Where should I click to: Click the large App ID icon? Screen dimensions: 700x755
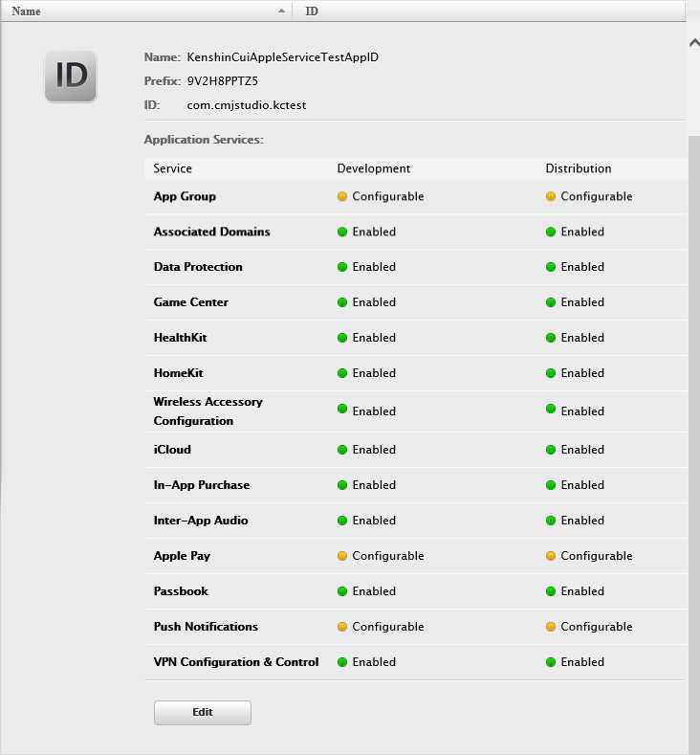[71, 76]
